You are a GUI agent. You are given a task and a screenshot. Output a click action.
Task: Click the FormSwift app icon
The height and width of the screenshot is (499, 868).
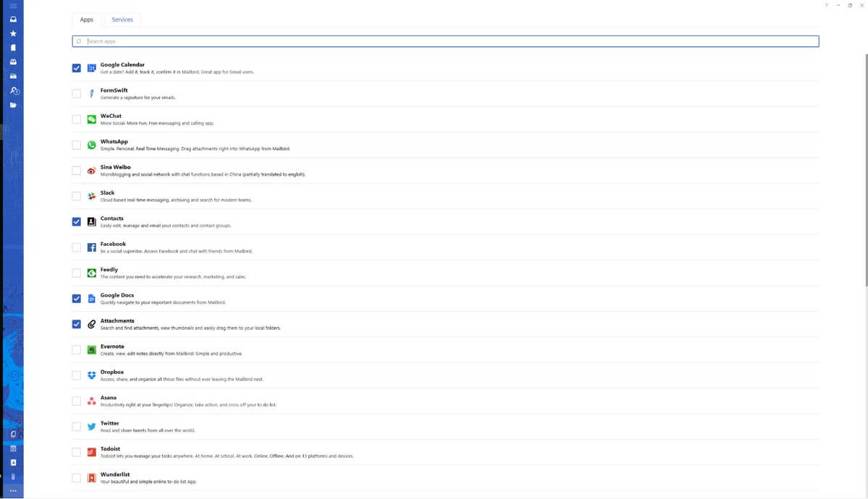(92, 93)
